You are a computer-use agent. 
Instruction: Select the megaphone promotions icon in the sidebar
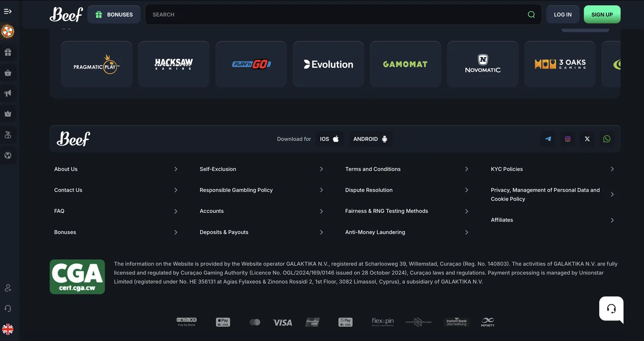(8, 93)
